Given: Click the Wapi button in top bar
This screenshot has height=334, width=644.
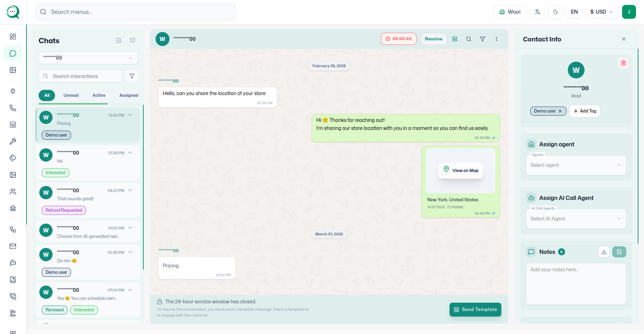Looking at the screenshot, I should (x=510, y=12).
